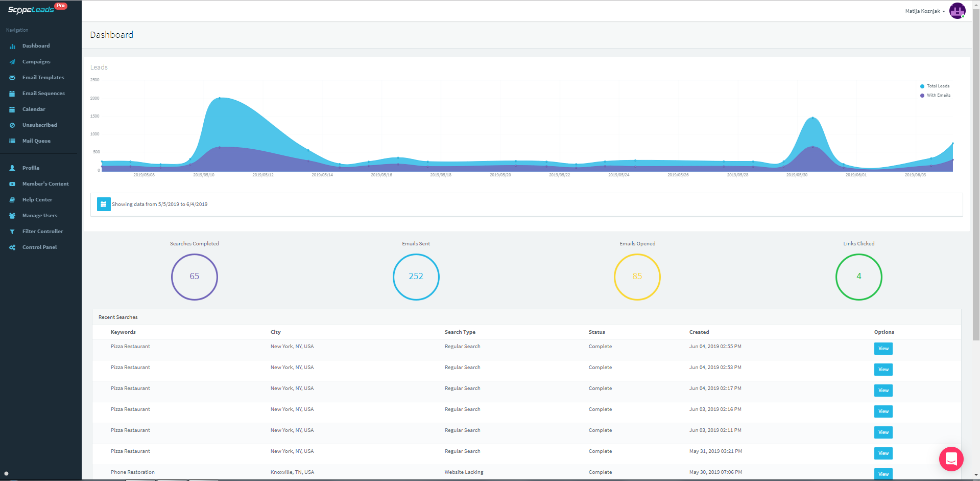980x481 pixels.
Task: Expand the Matija Koznjak user dropdown
Action: coord(925,11)
